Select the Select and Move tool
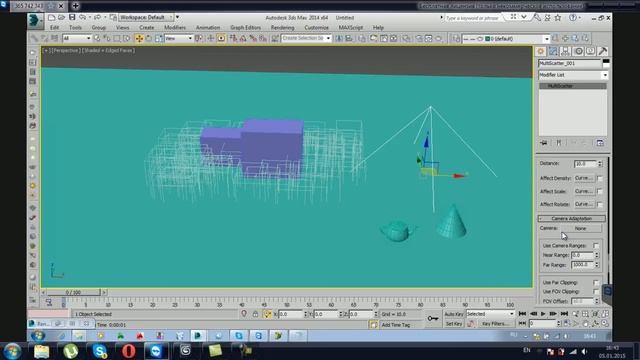Image resolution: width=640 pixels, height=360 pixels. tap(139, 38)
